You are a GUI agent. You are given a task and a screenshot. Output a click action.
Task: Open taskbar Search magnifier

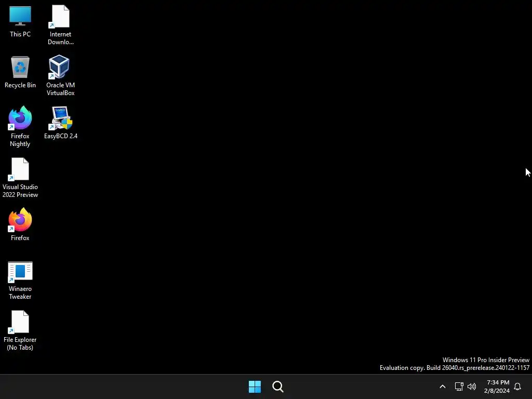pyautogui.click(x=278, y=387)
